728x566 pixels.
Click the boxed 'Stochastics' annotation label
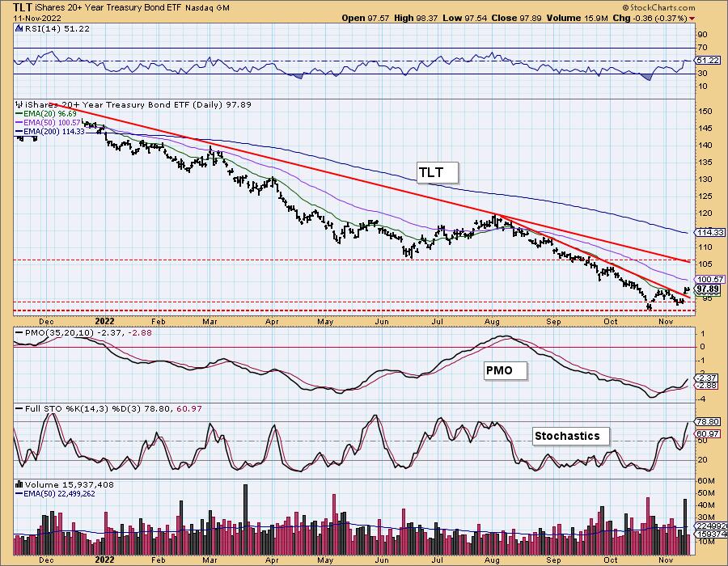(x=570, y=436)
